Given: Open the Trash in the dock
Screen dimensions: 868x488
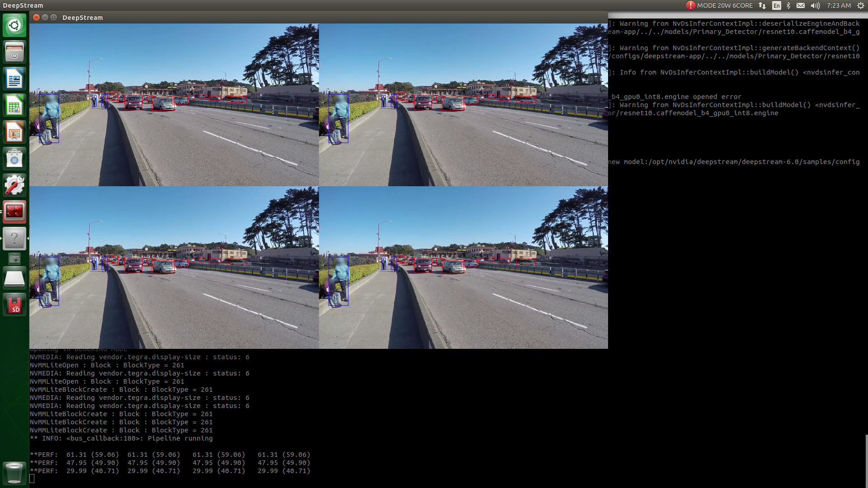Looking at the screenshot, I should coord(14,473).
